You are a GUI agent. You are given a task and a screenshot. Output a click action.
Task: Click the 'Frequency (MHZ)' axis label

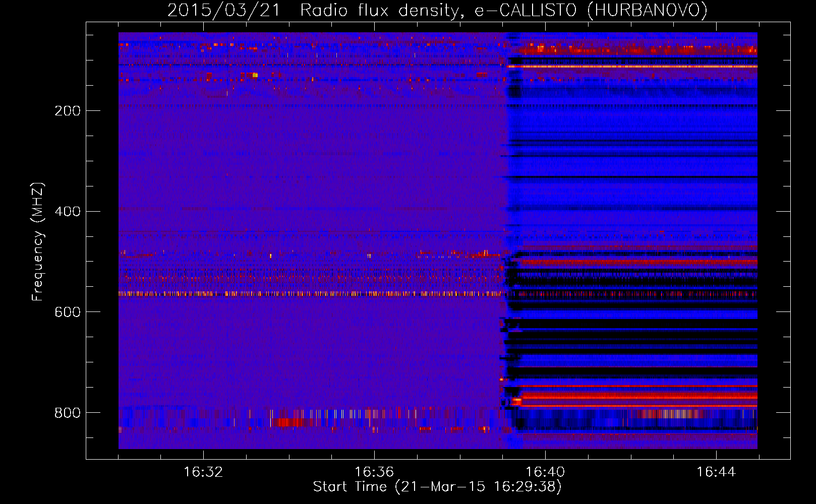[38, 241]
